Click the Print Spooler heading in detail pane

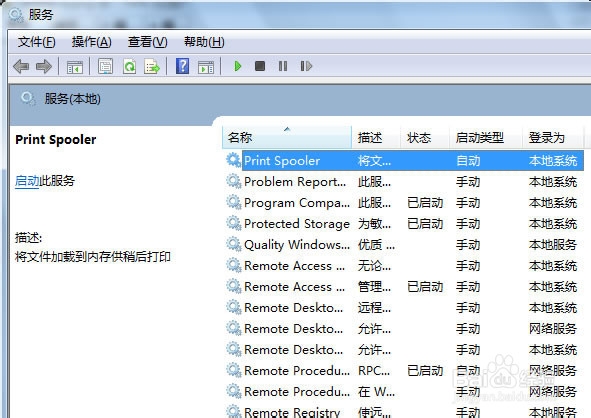tap(55, 139)
